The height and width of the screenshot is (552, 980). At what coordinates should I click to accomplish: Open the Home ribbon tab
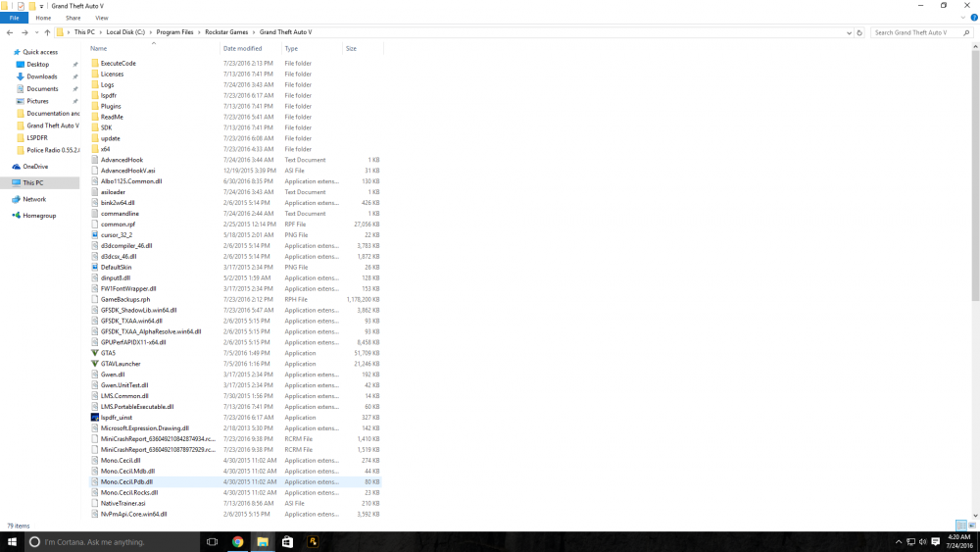[43, 18]
